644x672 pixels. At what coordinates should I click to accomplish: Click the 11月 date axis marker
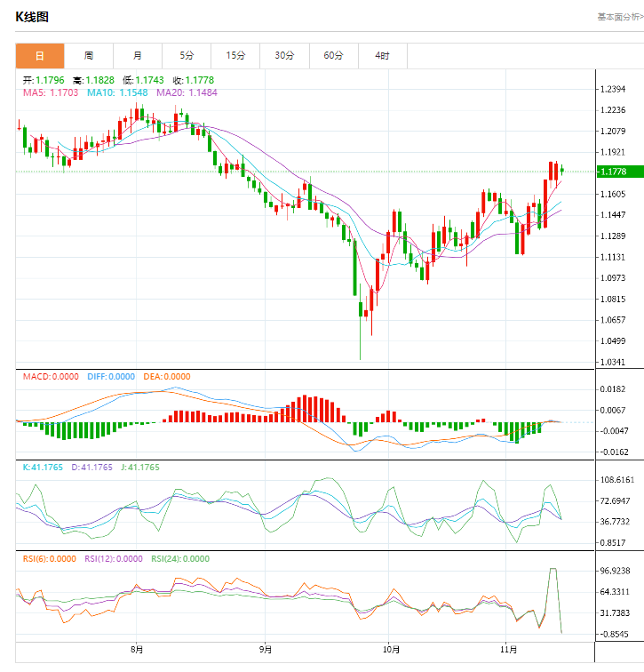[508, 650]
